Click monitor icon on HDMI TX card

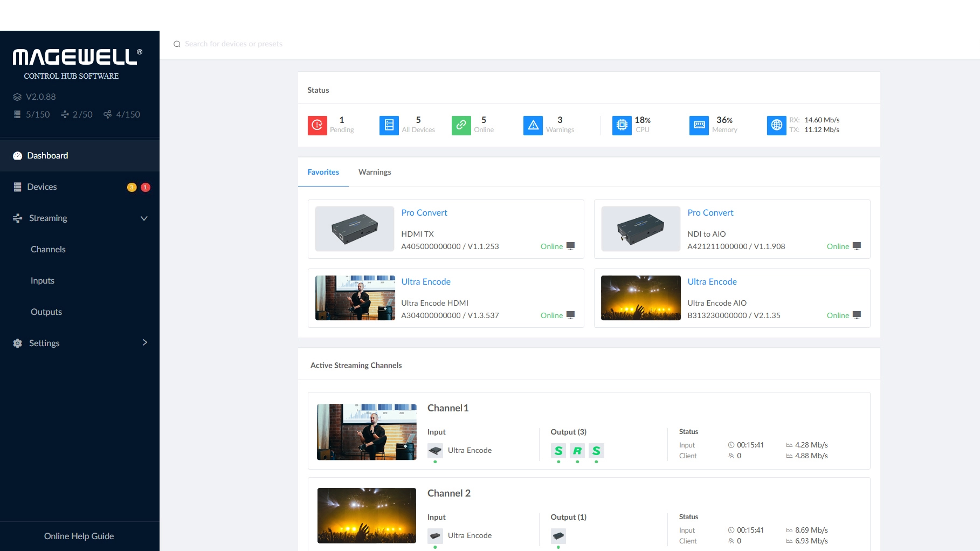pos(571,246)
